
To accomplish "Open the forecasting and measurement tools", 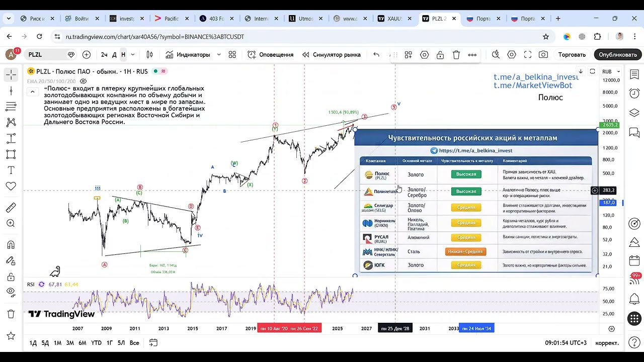I will 11,138.
